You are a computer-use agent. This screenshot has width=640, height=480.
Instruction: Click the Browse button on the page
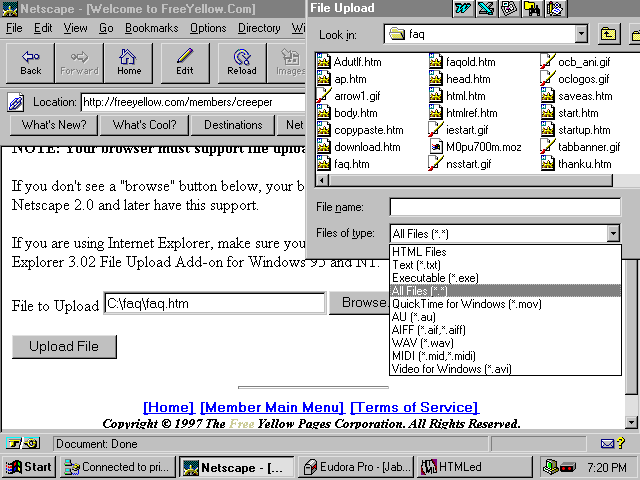click(358, 302)
